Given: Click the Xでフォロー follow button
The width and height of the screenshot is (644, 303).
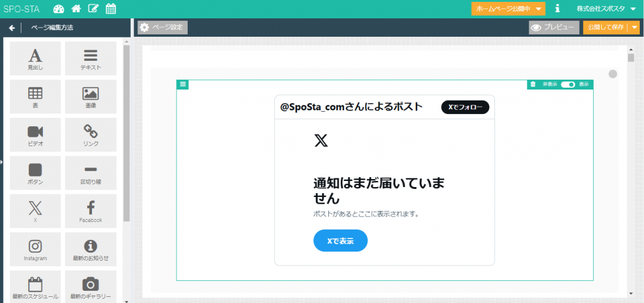Looking at the screenshot, I should coord(465,107).
